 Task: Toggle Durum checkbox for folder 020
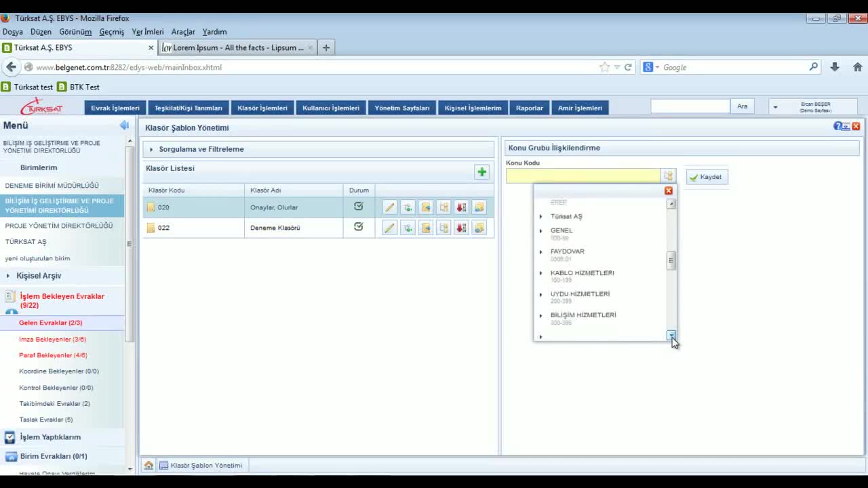click(359, 207)
